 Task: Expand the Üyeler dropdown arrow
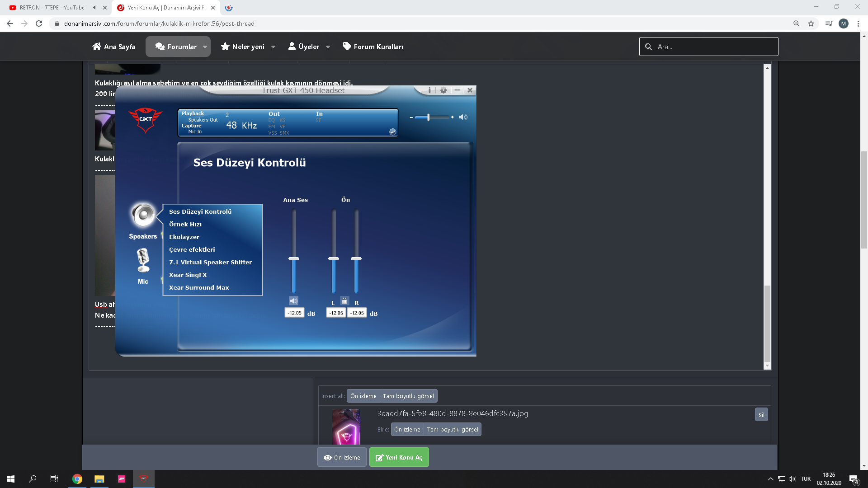[328, 47]
